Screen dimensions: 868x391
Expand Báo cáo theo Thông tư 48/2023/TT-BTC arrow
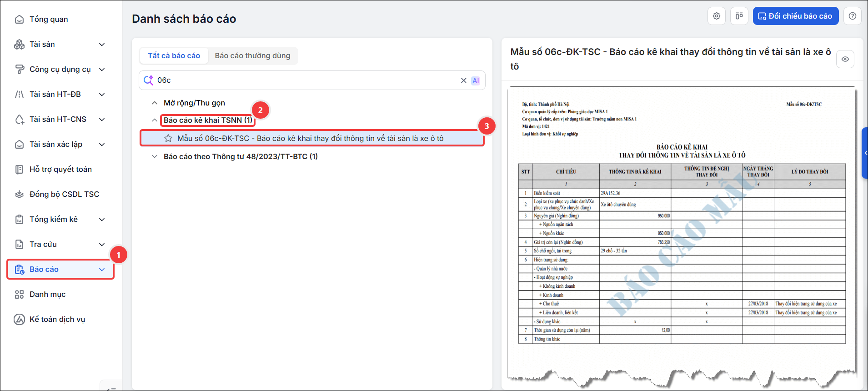pyautogui.click(x=155, y=156)
